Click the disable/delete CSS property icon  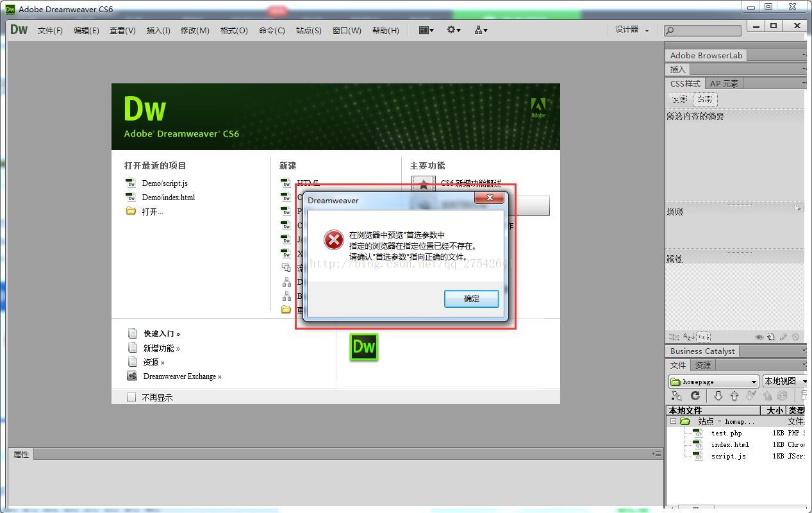click(795, 337)
